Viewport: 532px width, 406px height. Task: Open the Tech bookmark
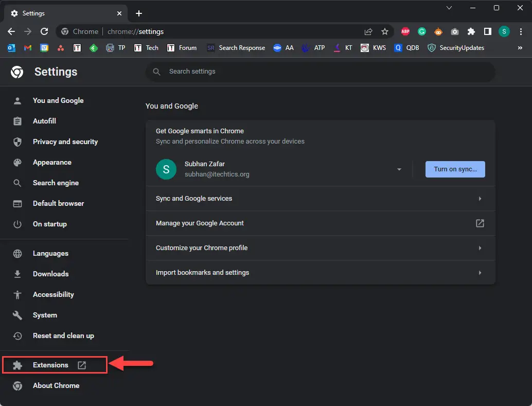[146, 48]
